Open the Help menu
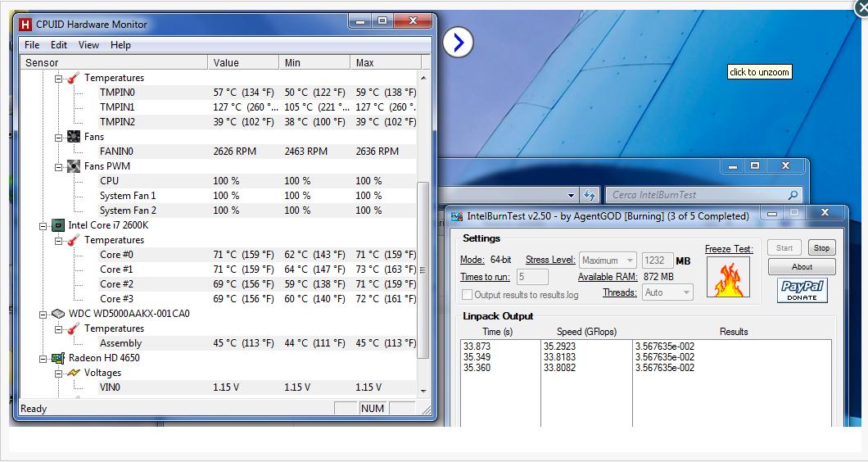The height and width of the screenshot is (462, 868). click(x=120, y=45)
